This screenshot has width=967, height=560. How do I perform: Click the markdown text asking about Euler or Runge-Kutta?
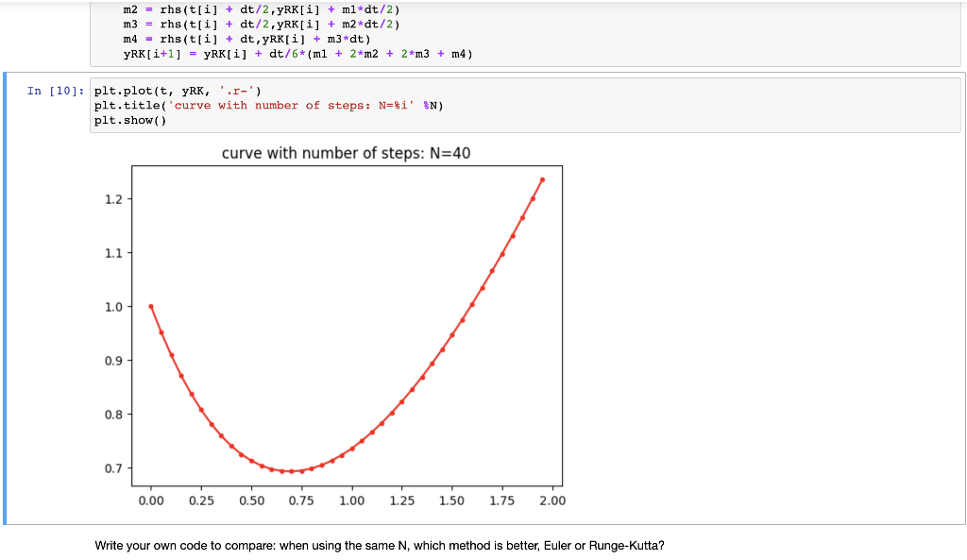[x=380, y=545]
